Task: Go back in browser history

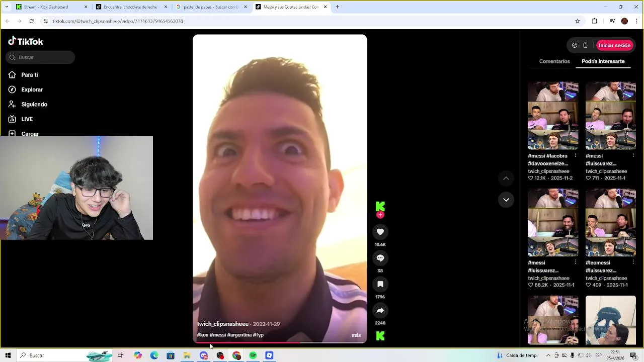Action: 7,21
